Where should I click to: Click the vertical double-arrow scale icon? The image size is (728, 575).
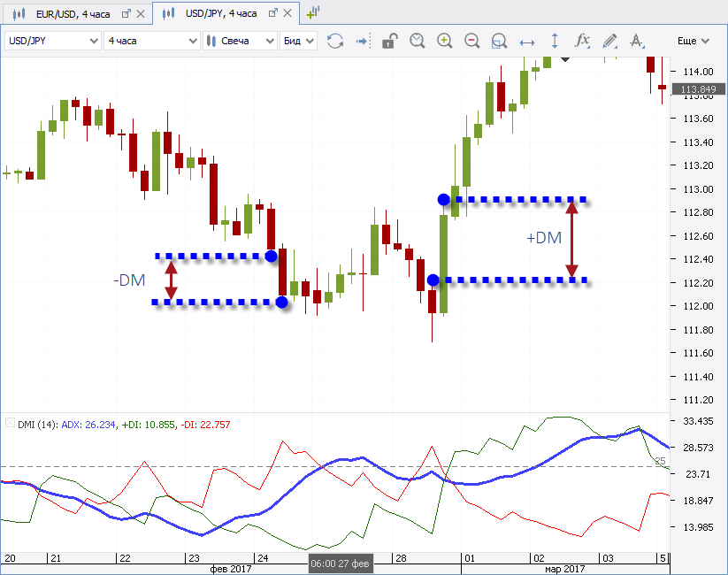coord(555,41)
